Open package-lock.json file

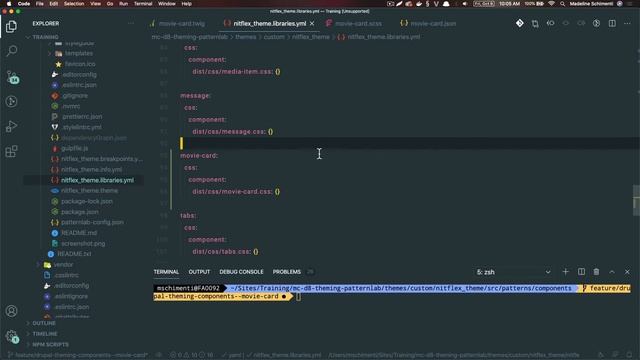pyautogui.click(x=87, y=201)
